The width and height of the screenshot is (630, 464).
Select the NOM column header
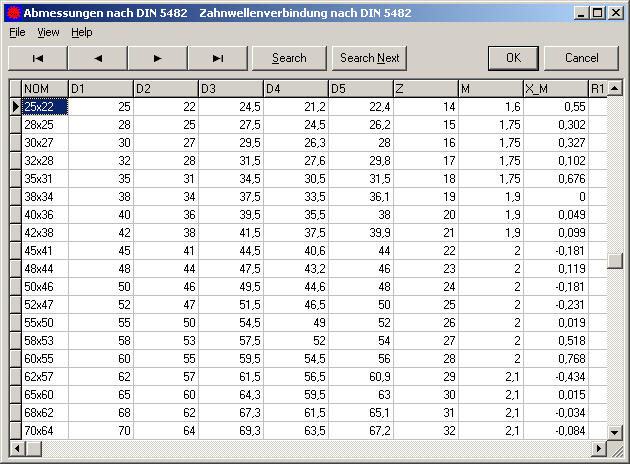(45, 89)
